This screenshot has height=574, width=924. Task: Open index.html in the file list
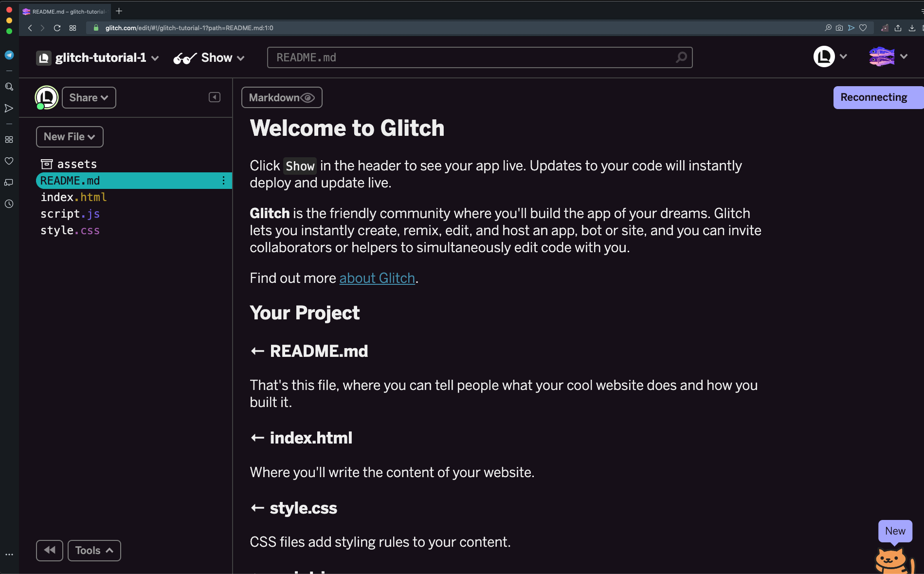pos(73,197)
